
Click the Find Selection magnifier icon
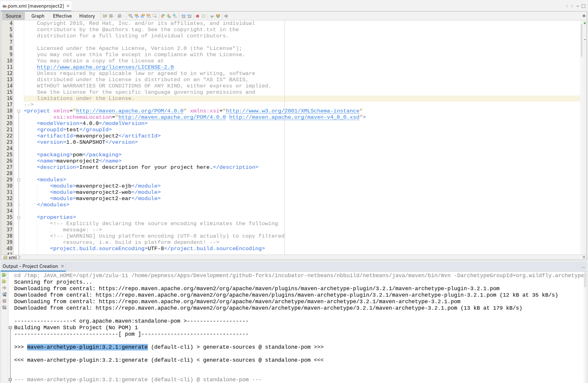(x=131, y=16)
